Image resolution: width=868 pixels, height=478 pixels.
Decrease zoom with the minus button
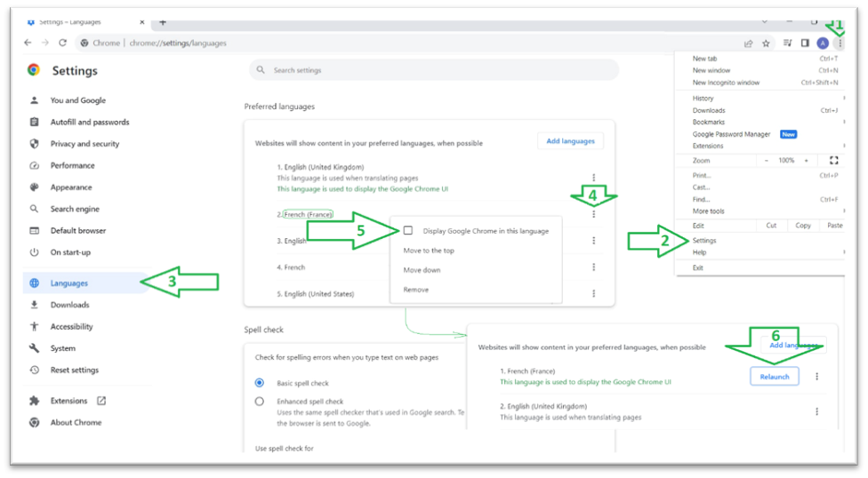click(x=766, y=161)
